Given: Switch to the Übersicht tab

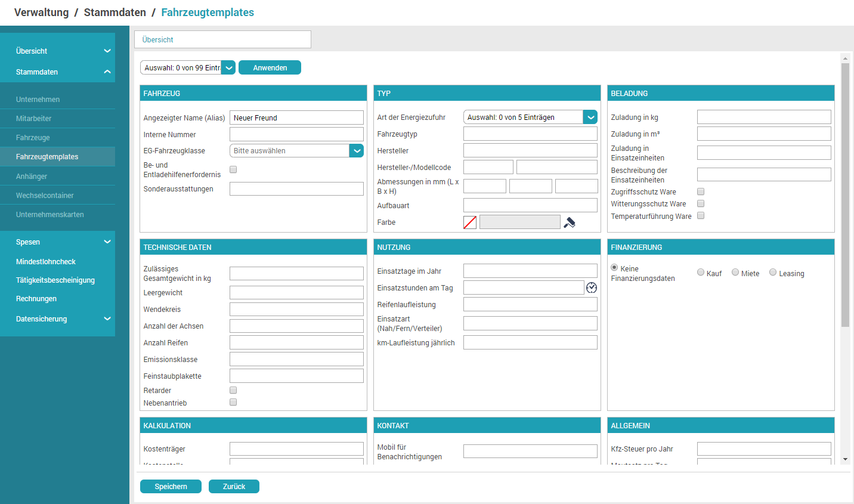Looking at the screenshot, I should point(222,40).
